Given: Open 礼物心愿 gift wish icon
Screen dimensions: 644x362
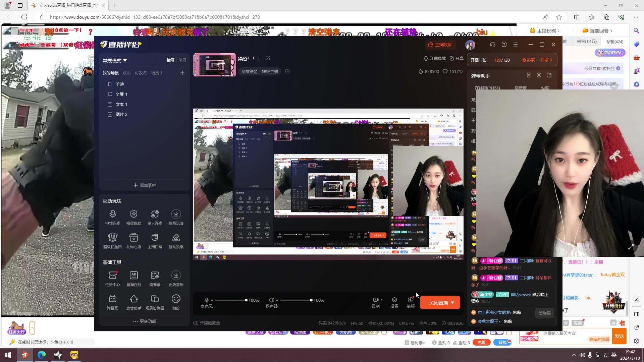Looking at the screenshot, I should click(x=133, y=238).
